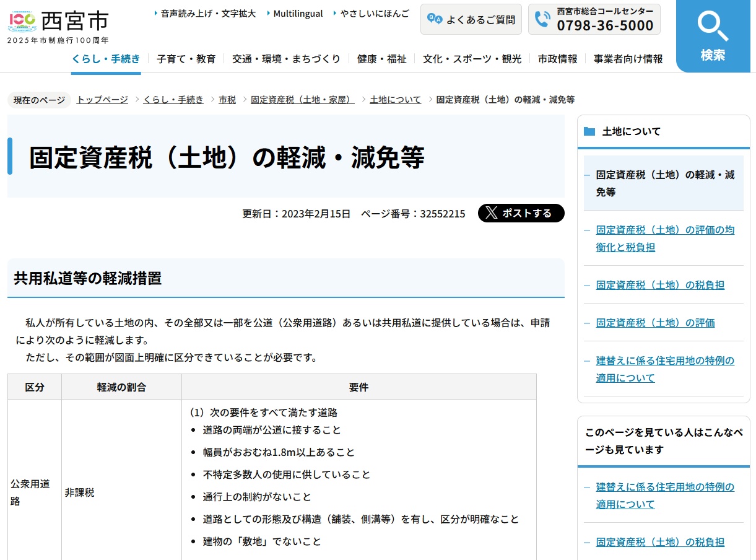Open 建替えに係る住宅用地の特例 link in 土地について sidebar

point(665,369)
